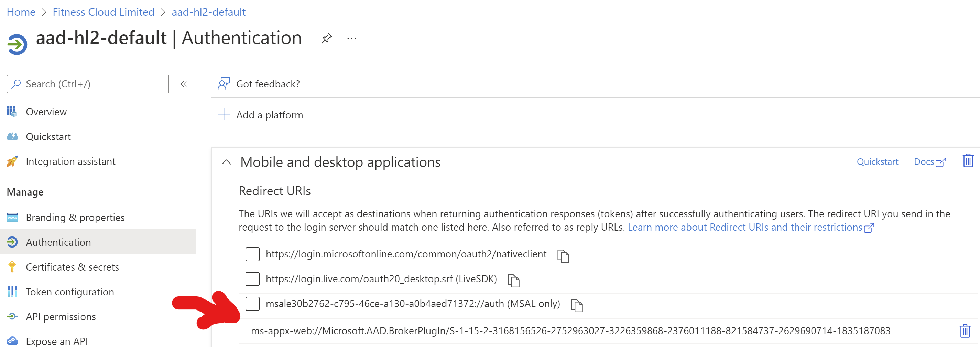Click the Redirect URIs heading
Screen dimensions: 980x347
click(275, 190)
